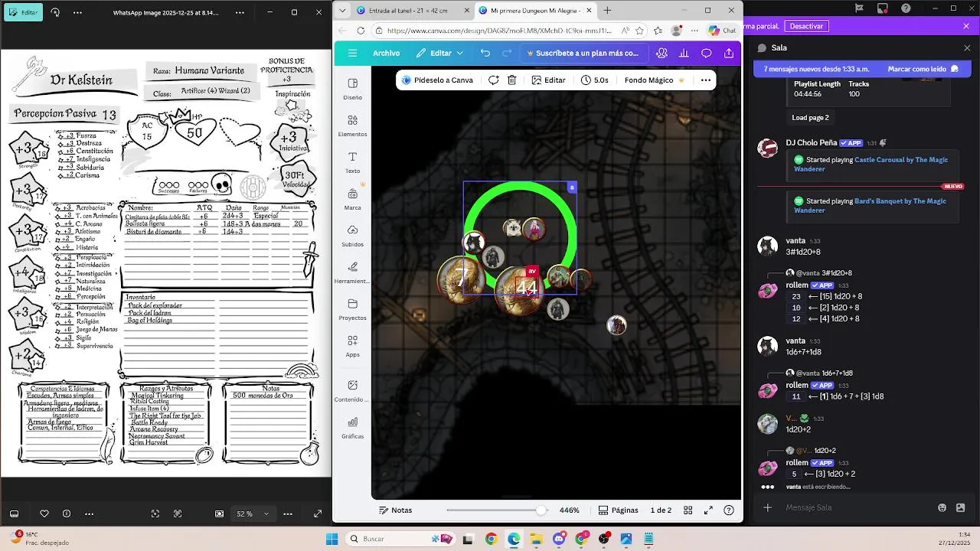Click Editar image button in floating toolbar

click(x=548, y=80)
